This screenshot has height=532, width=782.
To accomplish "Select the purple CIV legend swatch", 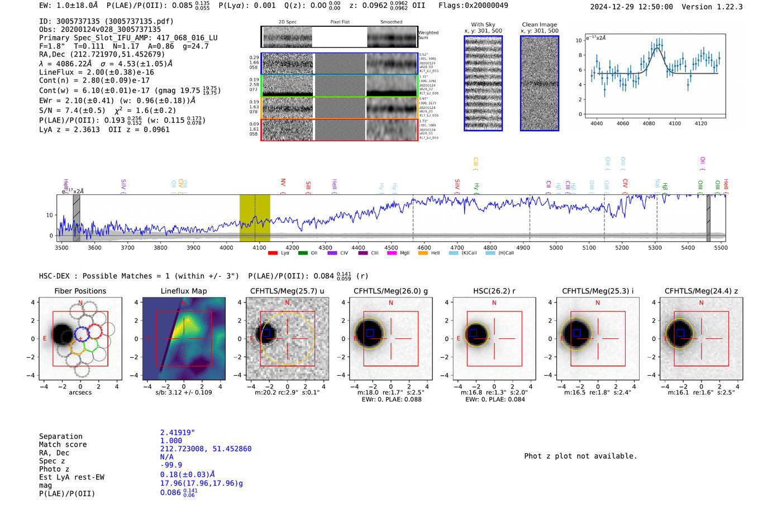I will pos(332,253).
